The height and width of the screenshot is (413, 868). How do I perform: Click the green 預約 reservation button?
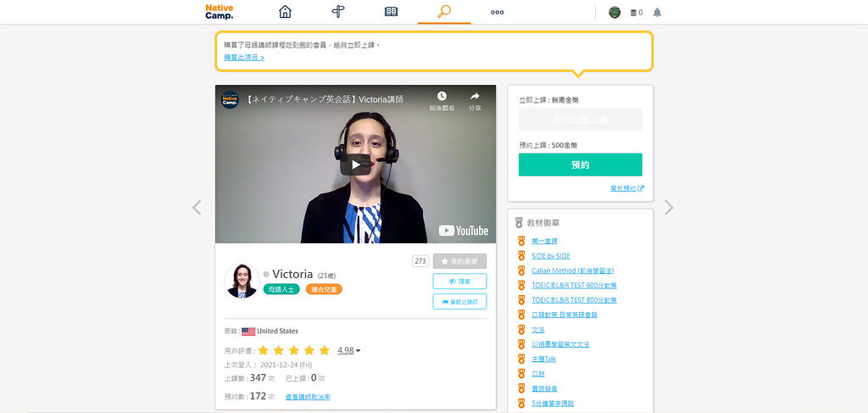580,165
